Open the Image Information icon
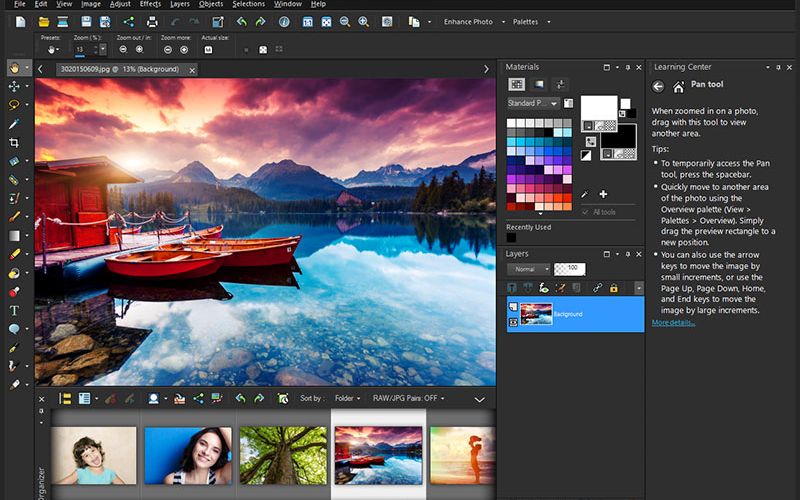The height and width of the screenshot is (500, 800). pos(284,22)
